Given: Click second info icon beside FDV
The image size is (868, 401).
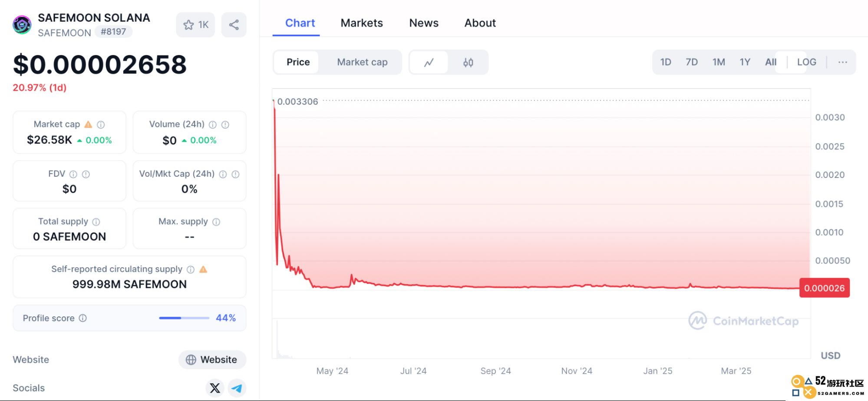Looking at the screenshot, I should click(86, 174).
